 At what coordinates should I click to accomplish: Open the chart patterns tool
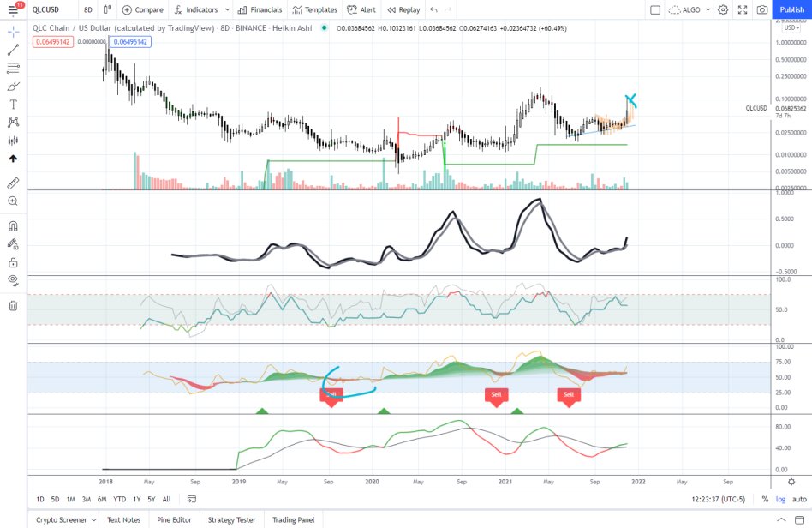14,123
